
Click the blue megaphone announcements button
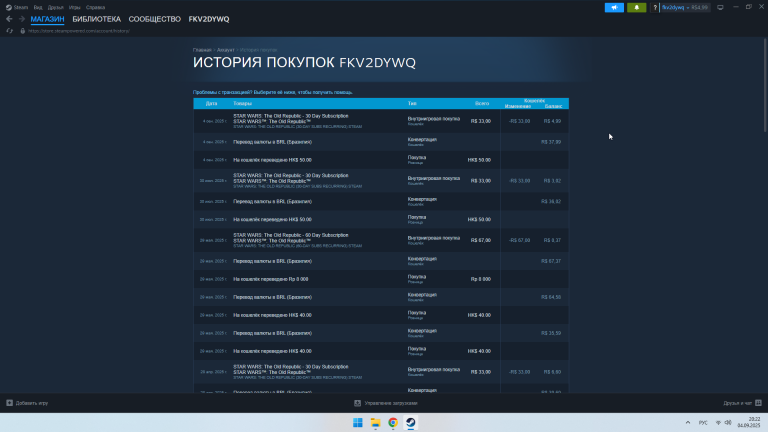(614, 7)
